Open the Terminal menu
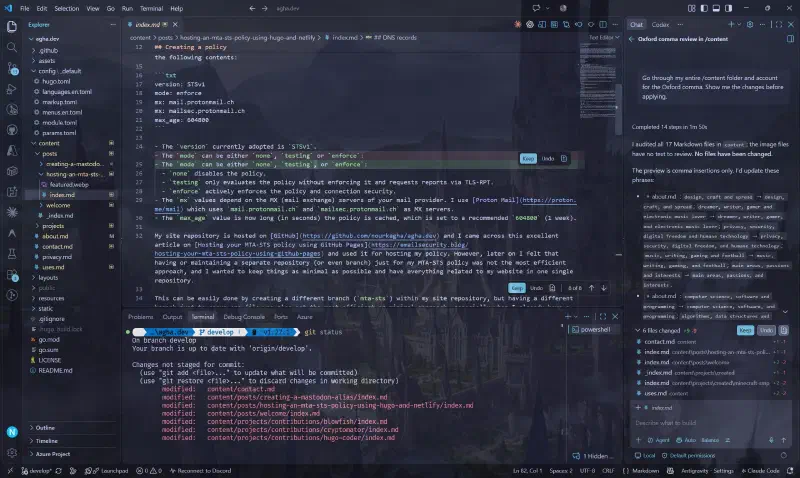 tap(151, 8)
